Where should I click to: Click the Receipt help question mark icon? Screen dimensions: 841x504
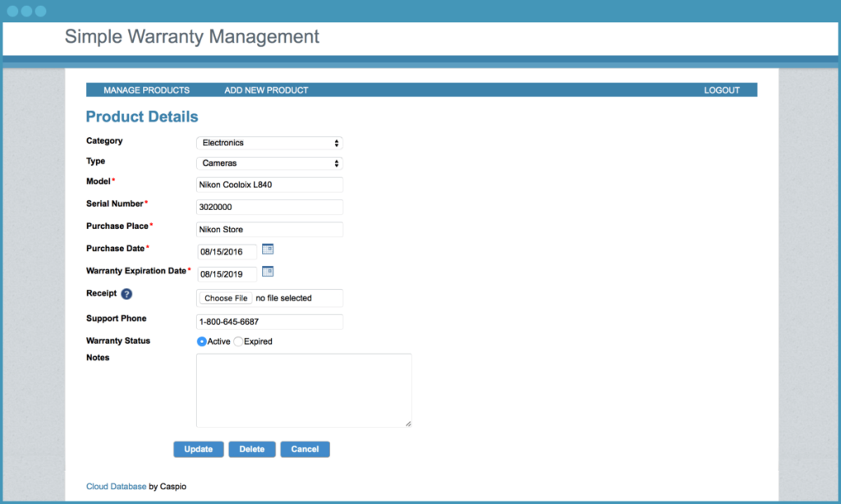pyautogui.click(x=126, y=294)
